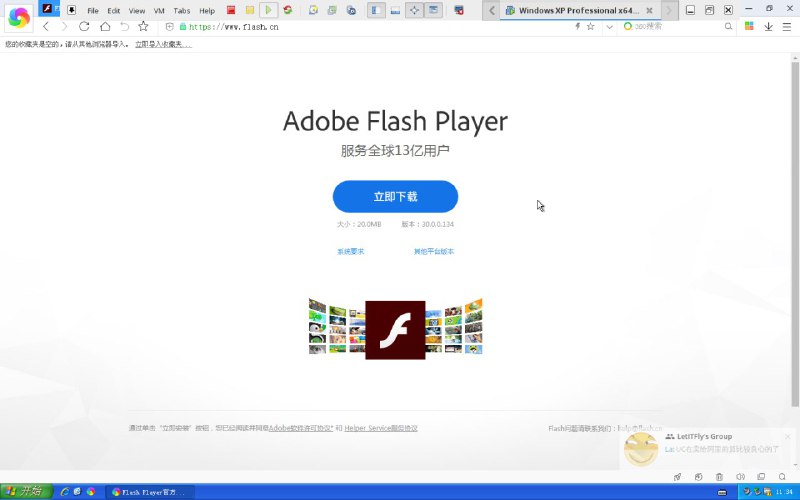Toggle unity view icon
The image size is (800, 500).
[x=434, y=10]
